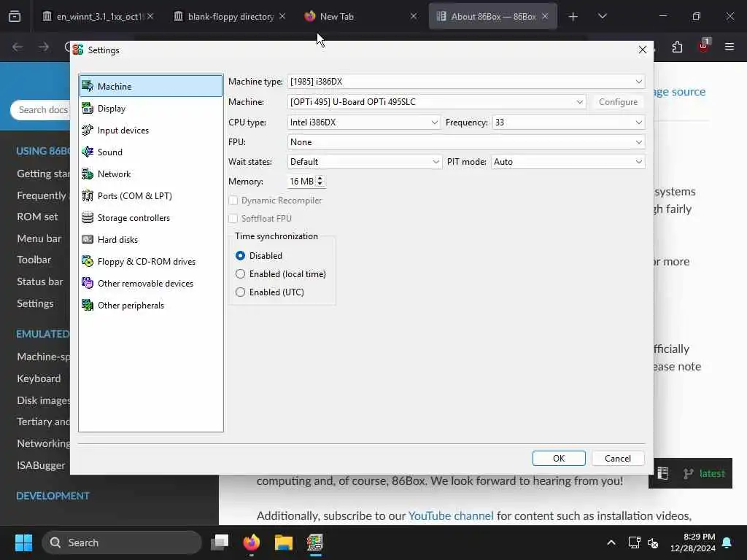Image resolution: width=747 pixels, height=560 pixels.
Task: Select the Machine category icon in Settings
Action: click(88, 86)
